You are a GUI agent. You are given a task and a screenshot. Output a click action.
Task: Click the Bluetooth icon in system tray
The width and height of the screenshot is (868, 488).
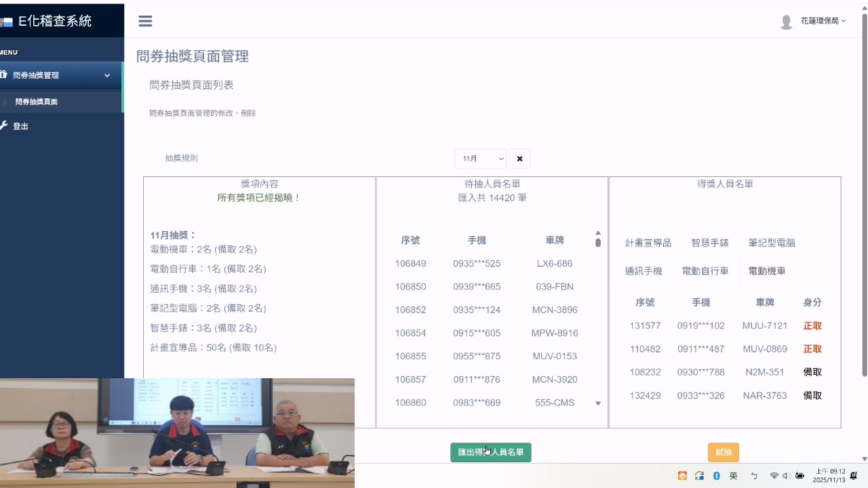tap(716, 476)
